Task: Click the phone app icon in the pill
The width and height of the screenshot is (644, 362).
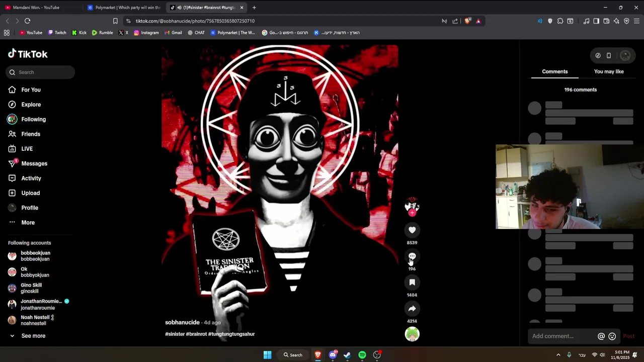Action: click(609, 56)
